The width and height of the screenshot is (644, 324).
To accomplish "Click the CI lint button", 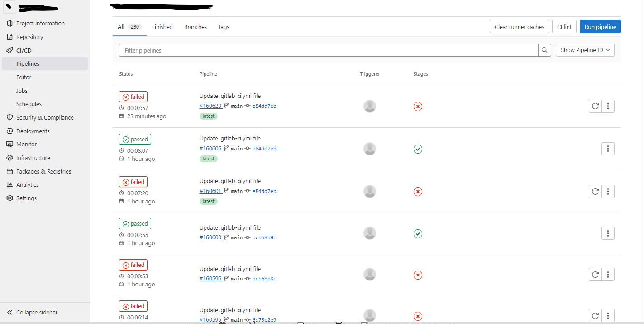I will (x=564, y=27).
